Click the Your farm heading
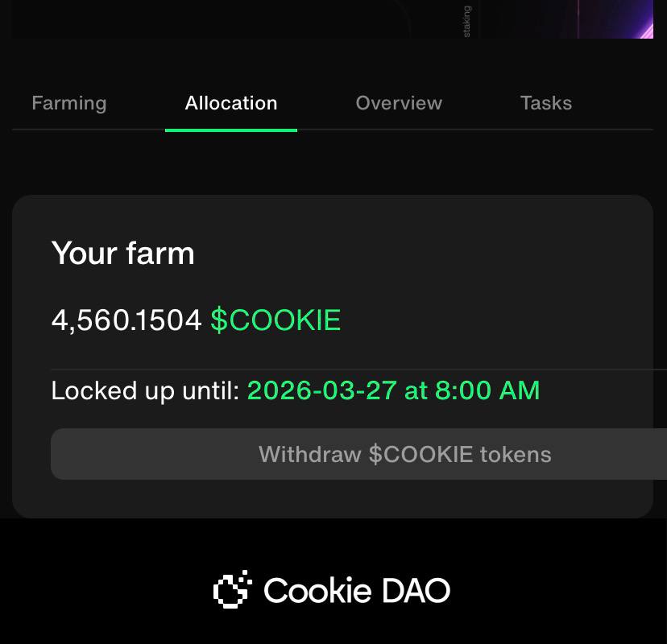The image size is (667, 644). 123,254
